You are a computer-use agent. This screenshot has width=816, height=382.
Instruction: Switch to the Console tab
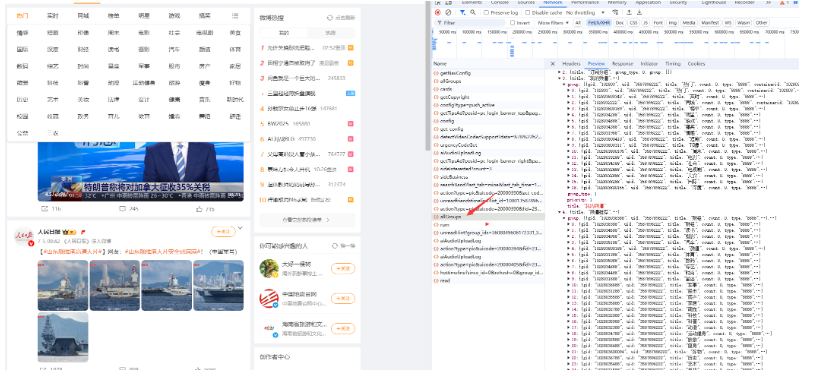500,3
